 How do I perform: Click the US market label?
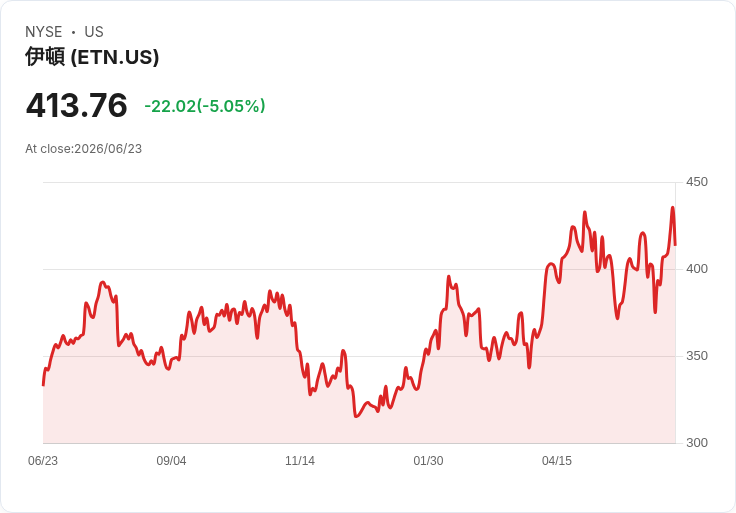click(x=94, y=32)
